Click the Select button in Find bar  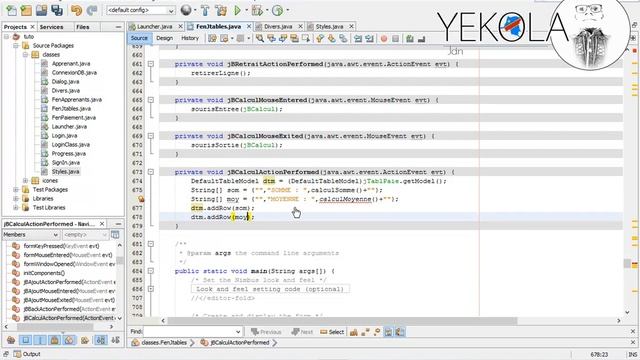pos(332,332)
